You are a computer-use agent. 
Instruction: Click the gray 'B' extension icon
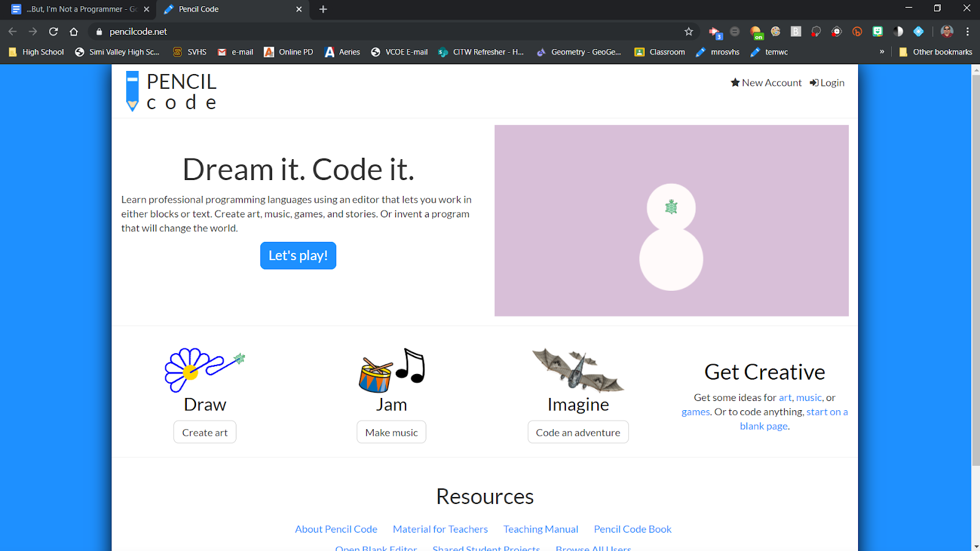[796, 31]
